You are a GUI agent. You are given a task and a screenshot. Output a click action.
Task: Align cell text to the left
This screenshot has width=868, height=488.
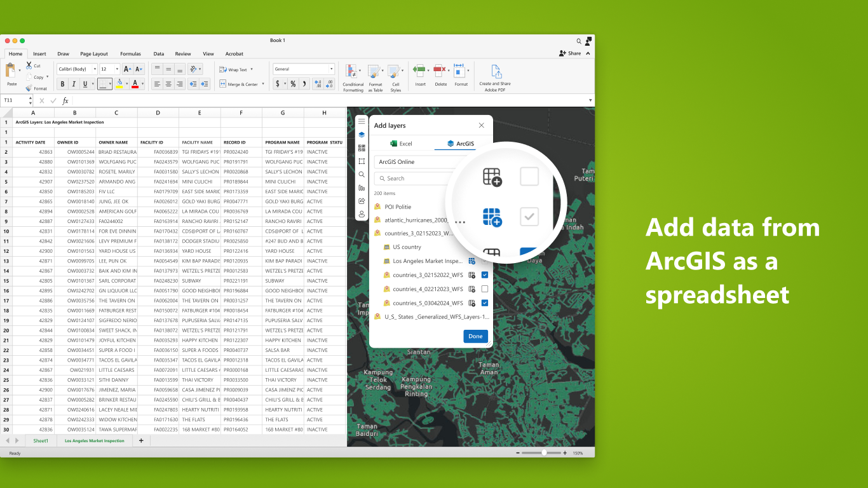click(x=157, y=84)
